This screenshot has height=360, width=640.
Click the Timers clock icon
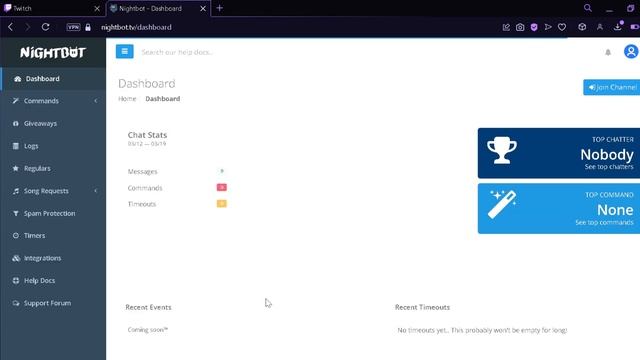coord(16,236)
